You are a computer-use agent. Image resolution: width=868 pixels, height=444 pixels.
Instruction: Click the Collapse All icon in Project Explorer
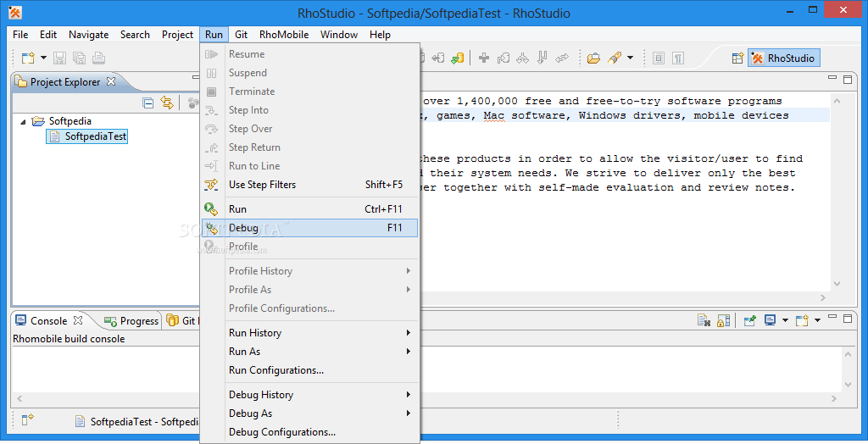(x=147, y=103)
